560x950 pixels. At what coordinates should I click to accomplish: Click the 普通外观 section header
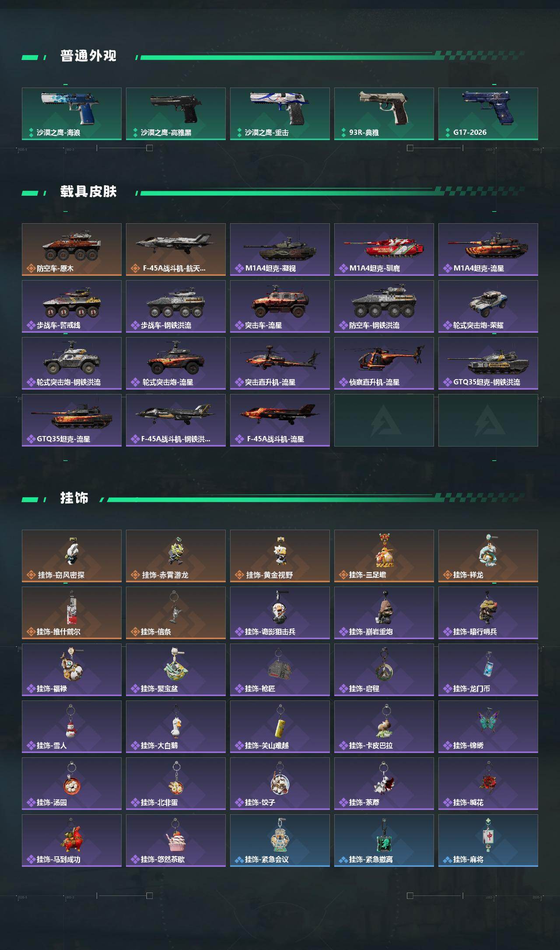click(88, 56)
